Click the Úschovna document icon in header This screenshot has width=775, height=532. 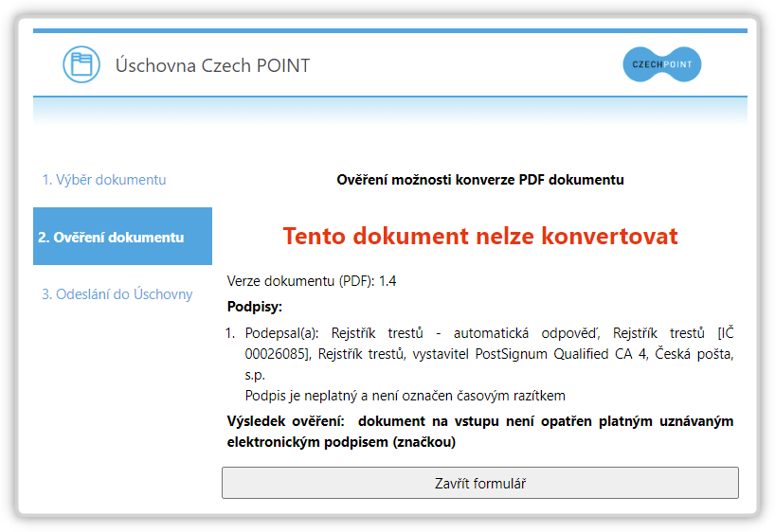81,64
